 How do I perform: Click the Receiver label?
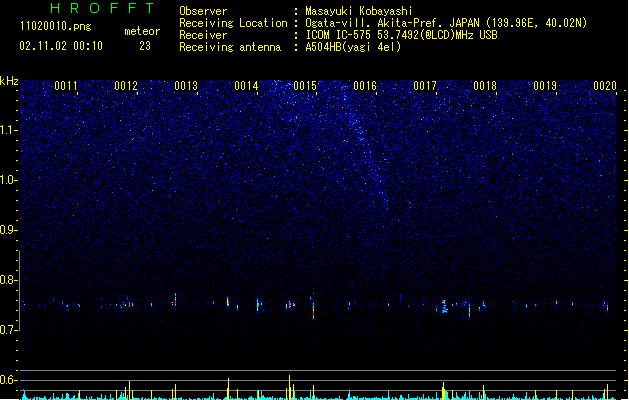(203, 35)
